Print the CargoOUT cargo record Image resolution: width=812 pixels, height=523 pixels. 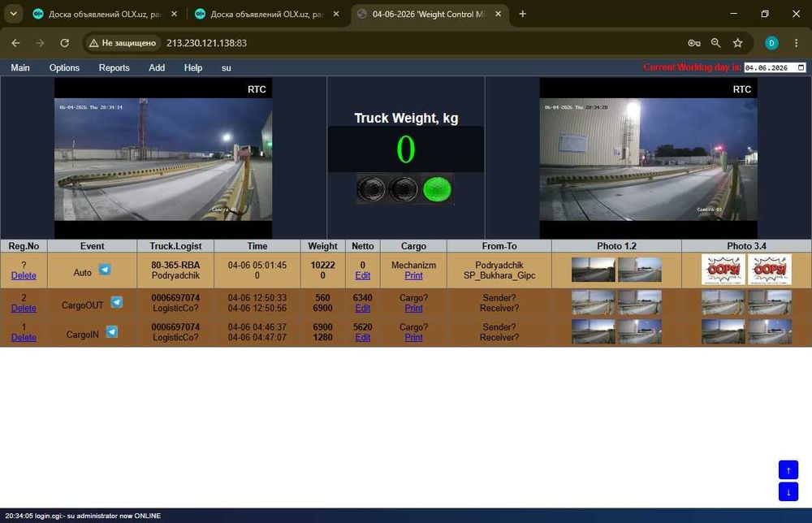coord(413,308)
